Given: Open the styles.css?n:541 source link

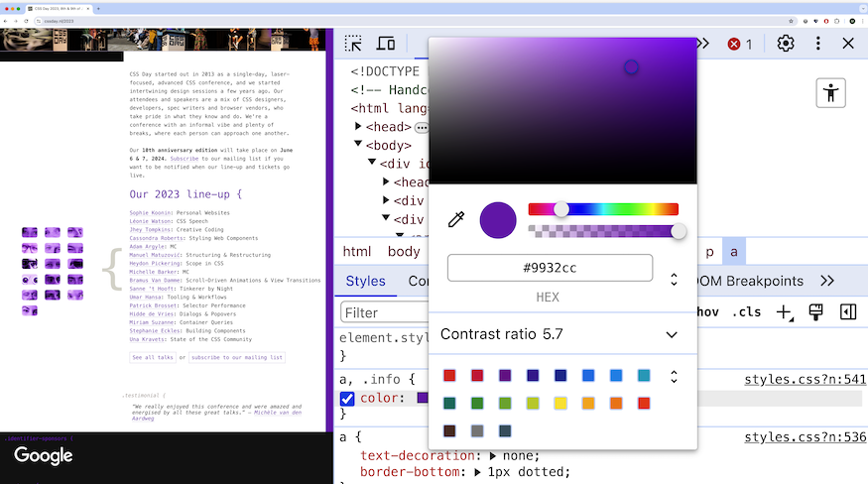Looking at the screenshot, I should click(x=805, y=379).
